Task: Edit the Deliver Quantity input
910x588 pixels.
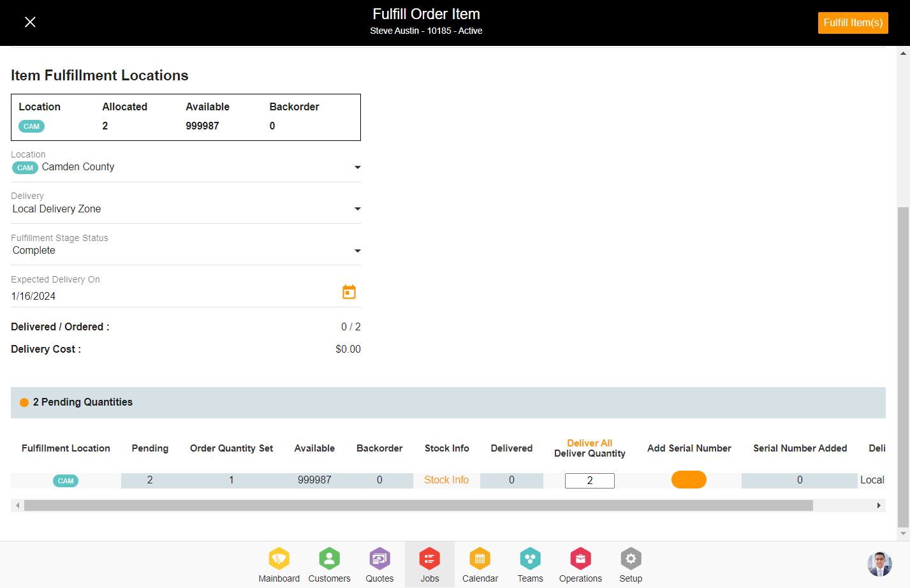Action: coord(590,480)
